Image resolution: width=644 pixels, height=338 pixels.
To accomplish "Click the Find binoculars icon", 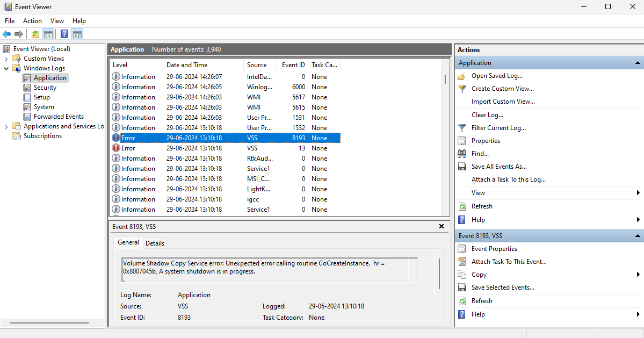I will click(x=462, y=154).
